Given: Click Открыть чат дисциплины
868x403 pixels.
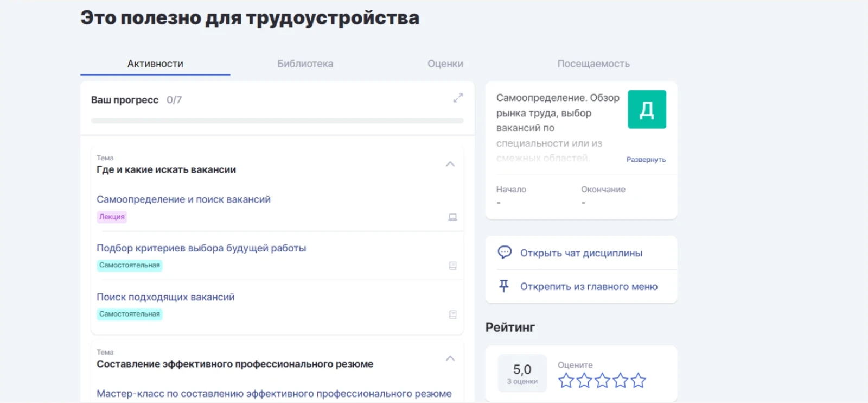Looking at the screenshot, I should tap(581, 253).
